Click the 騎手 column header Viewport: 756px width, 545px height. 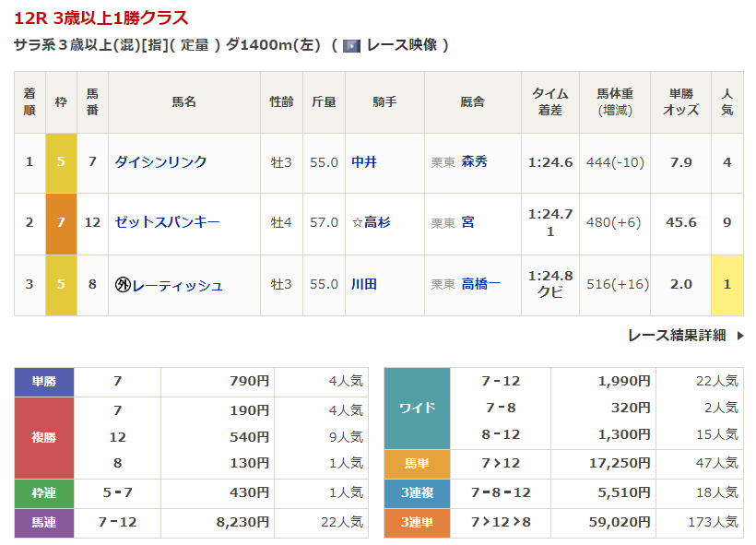(384, 102)
